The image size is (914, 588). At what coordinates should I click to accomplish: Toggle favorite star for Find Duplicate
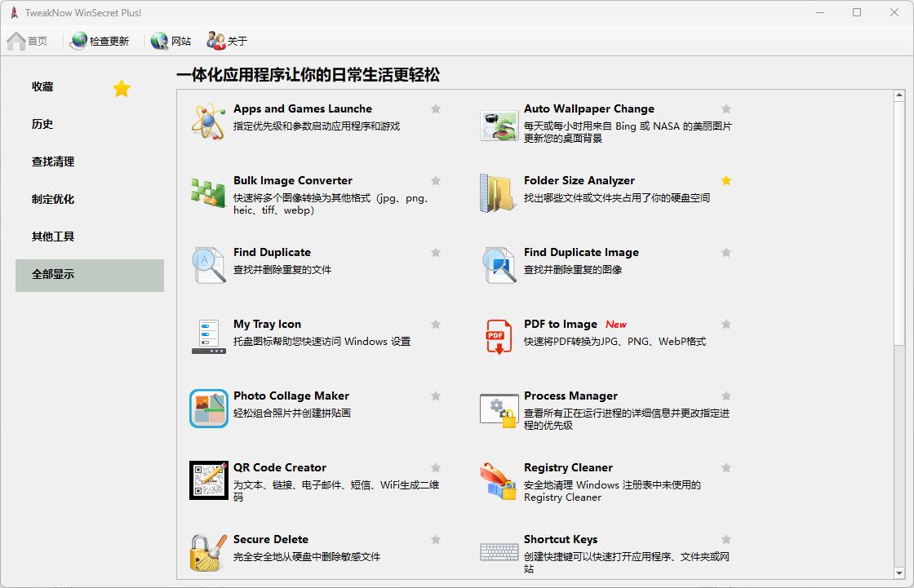click(x=436, y=252)
